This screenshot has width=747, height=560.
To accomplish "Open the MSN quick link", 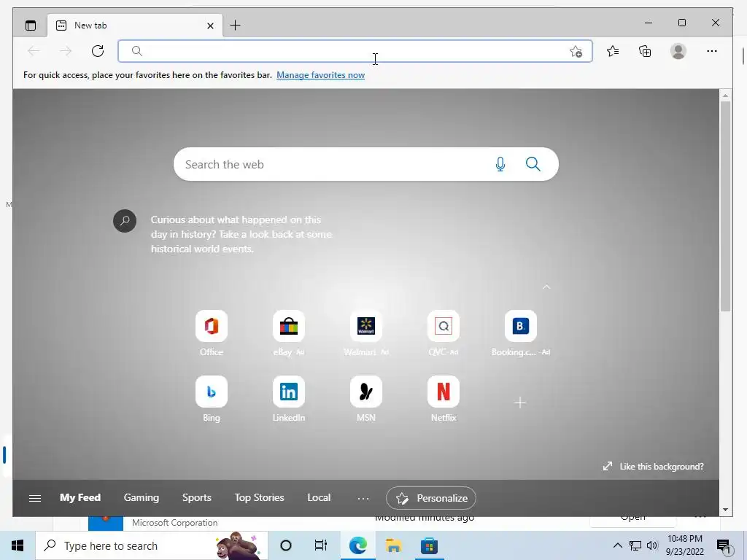I will (366, 399).
